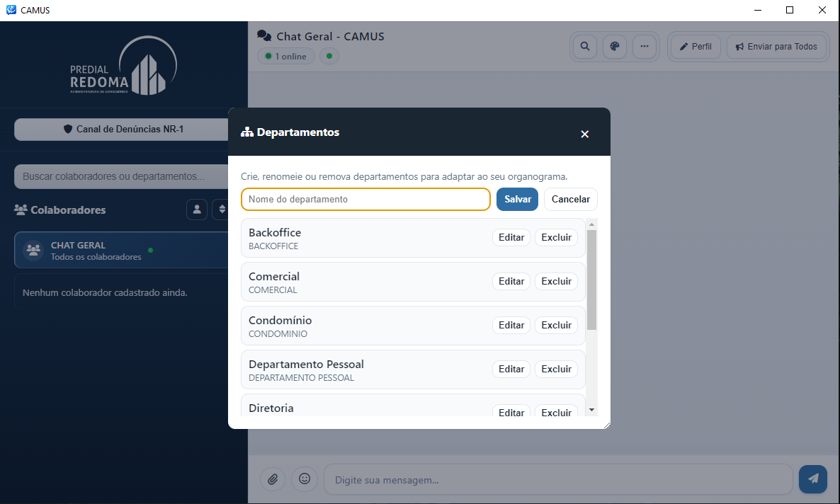The image size is (840, 504).
Task: Close the Departamentos dialog with X
Action: [585, 134]
